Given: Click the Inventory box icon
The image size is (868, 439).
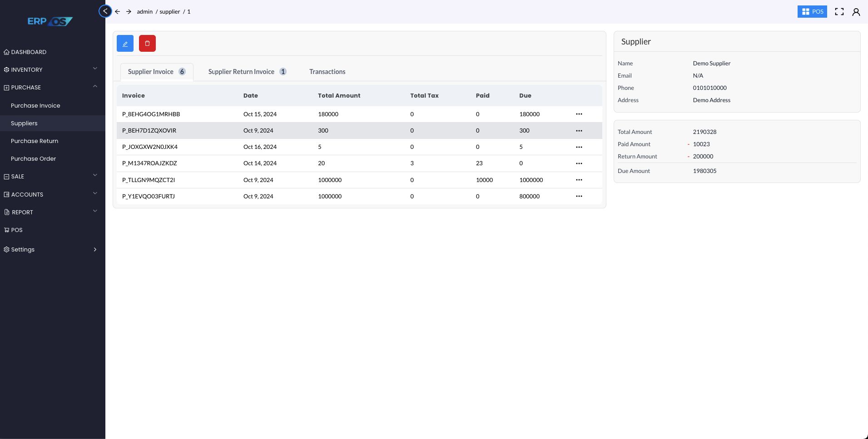Looking at the screenshot, I should click(6, 69).
